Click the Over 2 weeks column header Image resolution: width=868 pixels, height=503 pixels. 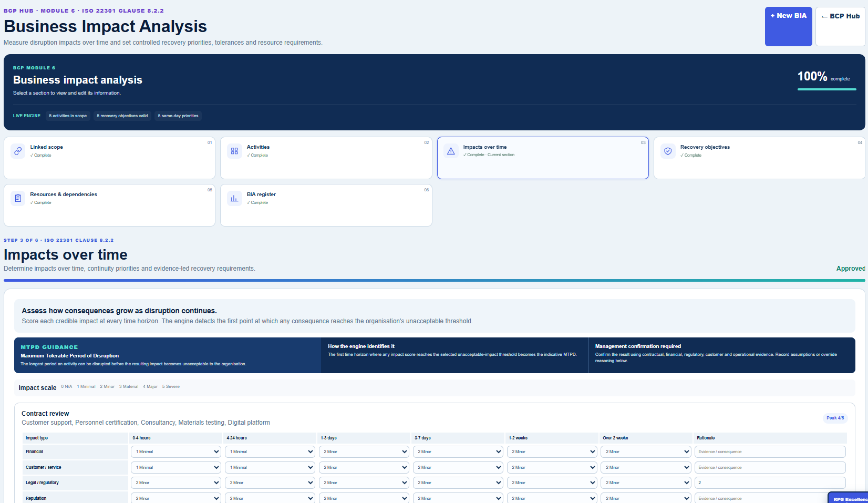tap(646, 438)
